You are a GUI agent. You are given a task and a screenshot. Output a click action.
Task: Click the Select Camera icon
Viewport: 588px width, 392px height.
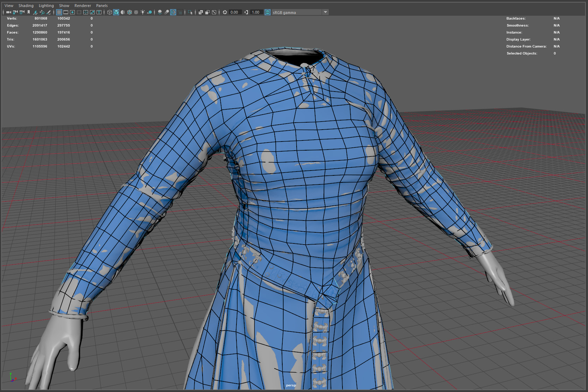[8, 12]
